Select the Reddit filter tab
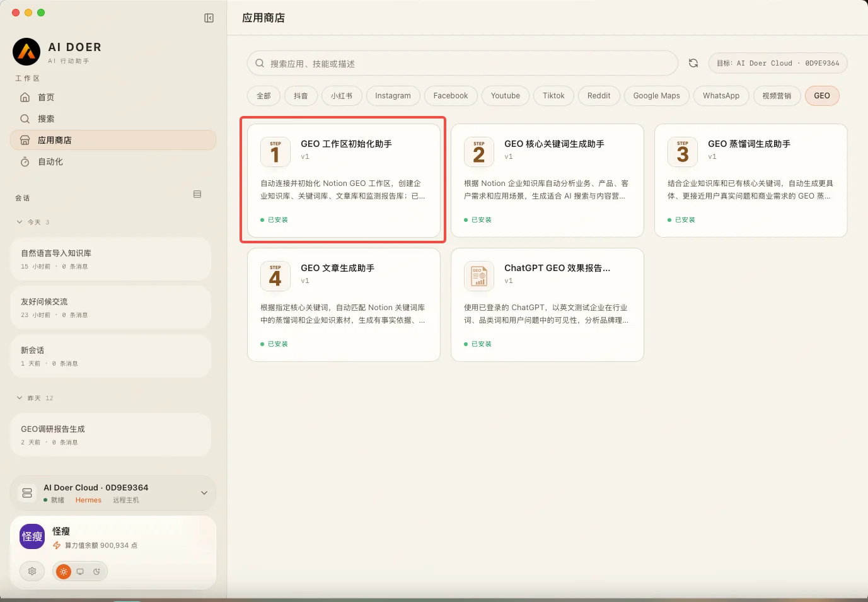868x602 pixels. [599, 96]
